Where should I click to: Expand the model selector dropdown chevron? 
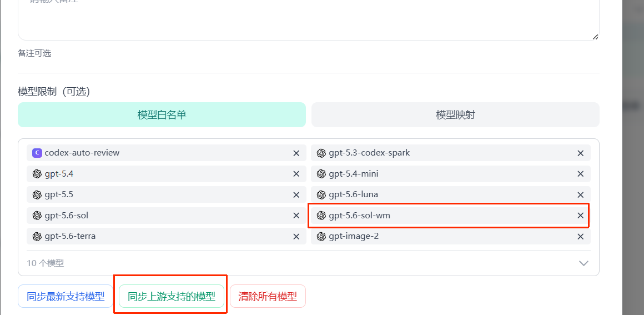(583, 263)
